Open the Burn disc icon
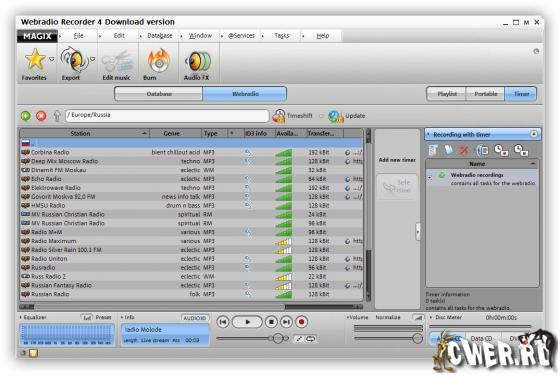Viewport: 560px width, 375px height. tap(158, 61)
